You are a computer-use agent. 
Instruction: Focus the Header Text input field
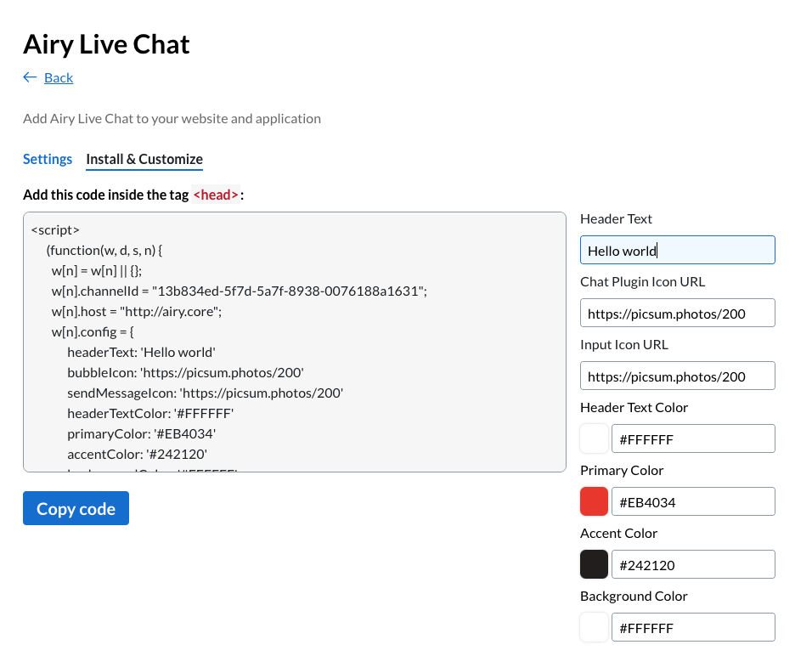pyautogui.click(x=677, y=250)
